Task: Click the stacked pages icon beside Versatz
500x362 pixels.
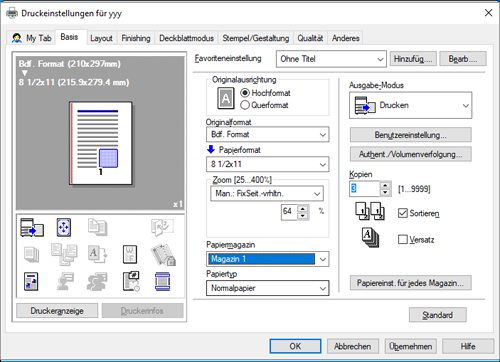Action: [371, 238]
